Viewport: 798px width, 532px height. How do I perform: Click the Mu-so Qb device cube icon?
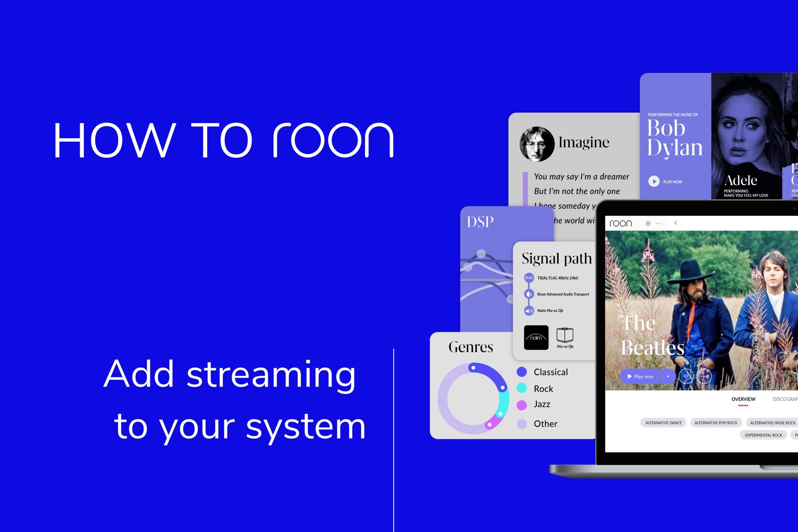click(x=565, y=336)
